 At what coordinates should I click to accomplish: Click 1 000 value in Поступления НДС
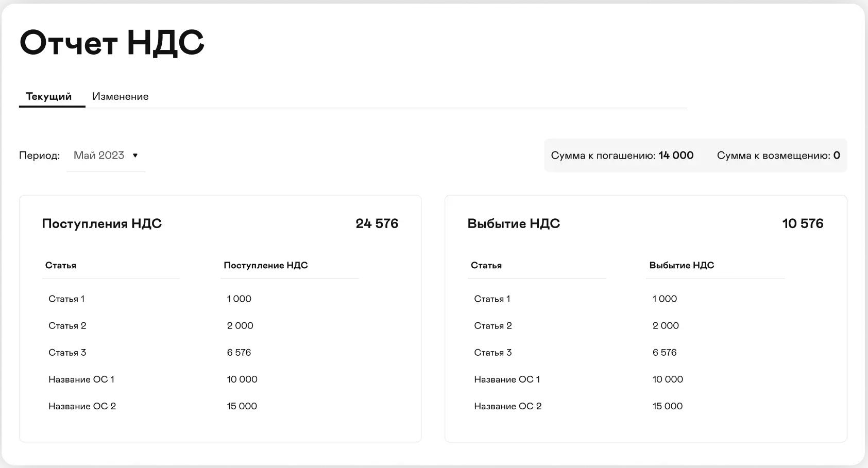pos(239,299)
